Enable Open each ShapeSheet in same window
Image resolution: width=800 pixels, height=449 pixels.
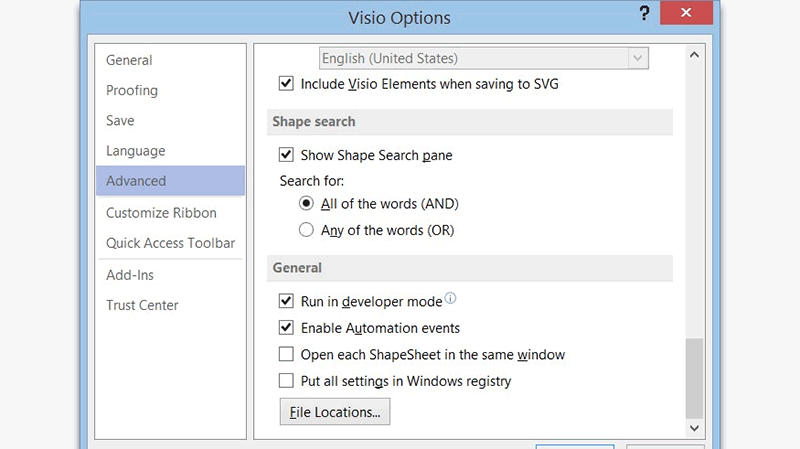click(286, 354)
